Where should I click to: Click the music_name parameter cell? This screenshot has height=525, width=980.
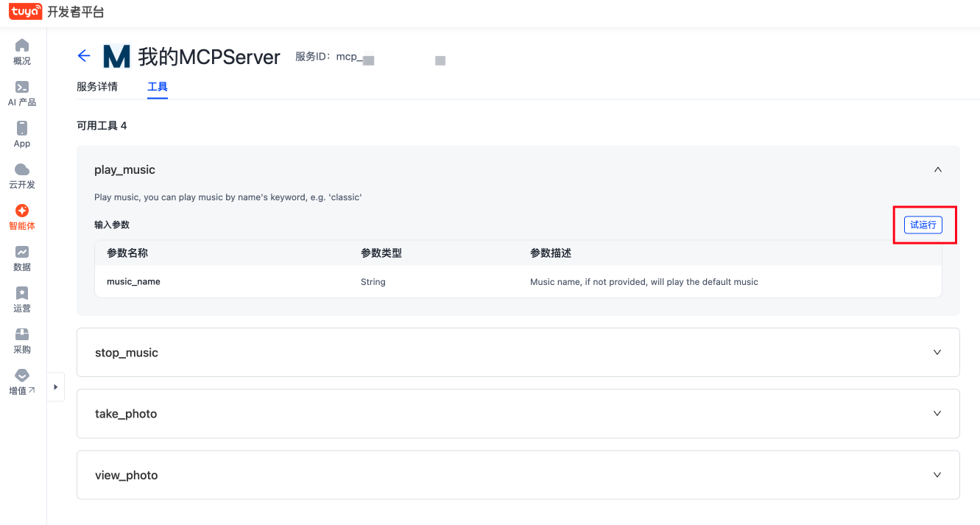[x=133, y=281]
